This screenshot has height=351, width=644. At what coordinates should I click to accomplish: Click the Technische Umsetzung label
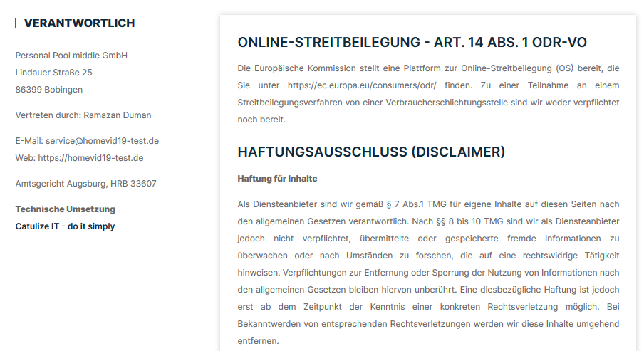(65, 209)
